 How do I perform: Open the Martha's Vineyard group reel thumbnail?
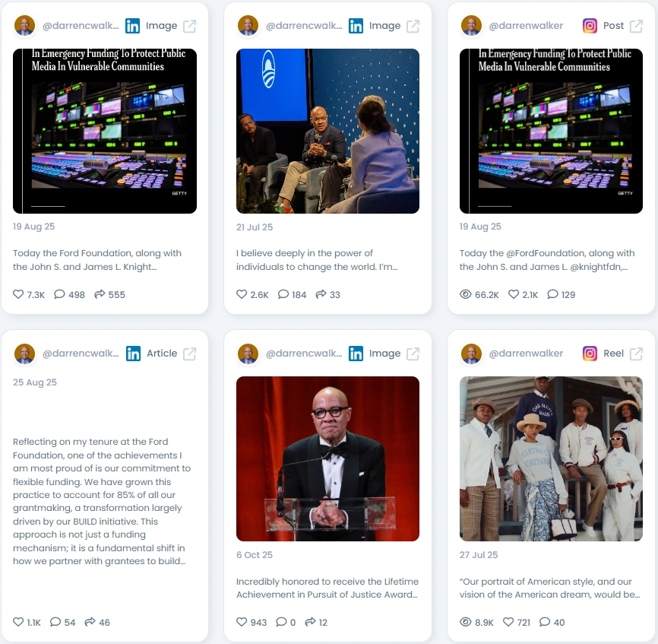point(551,458)
